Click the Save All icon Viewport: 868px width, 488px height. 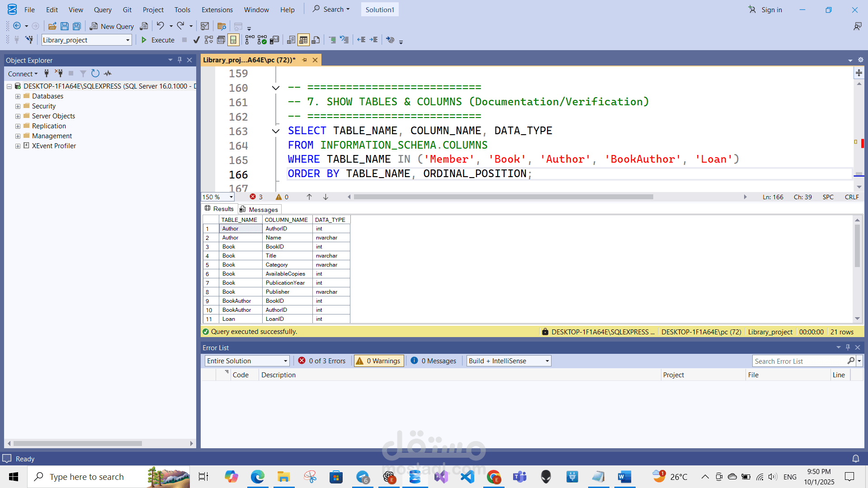click(x=77, y=26)
